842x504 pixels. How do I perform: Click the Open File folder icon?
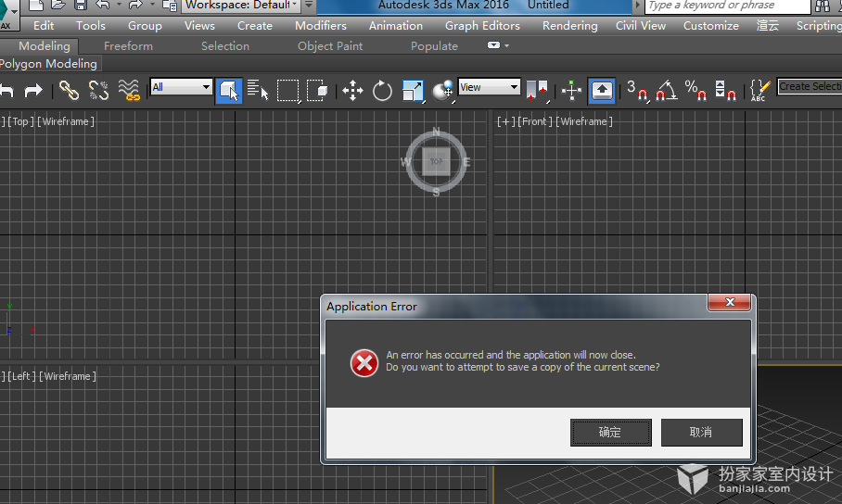[x=58, y=6]
